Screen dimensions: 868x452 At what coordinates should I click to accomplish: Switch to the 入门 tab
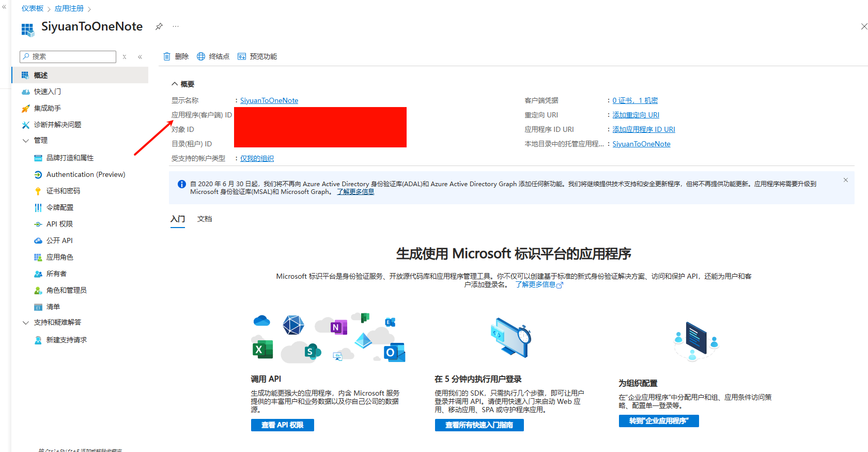tap(178, 219)
